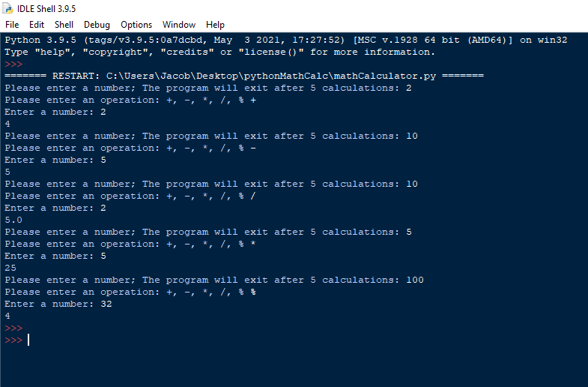Screen dimensions: 588x387
Task: Click the "Enter a number: 32" line
Action: [x=58, y=304]
